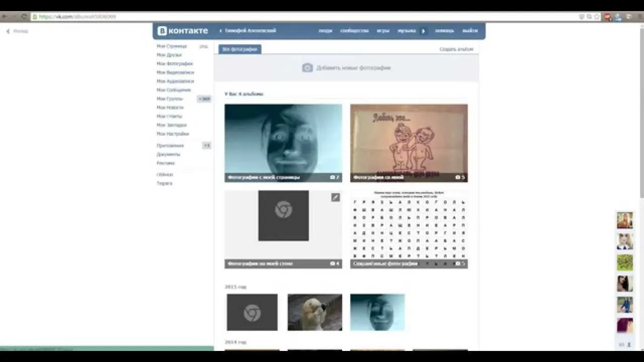Open Мои Ответы in the sidebar
Screen dimensions: 644x362
click(x=169, y=116)
